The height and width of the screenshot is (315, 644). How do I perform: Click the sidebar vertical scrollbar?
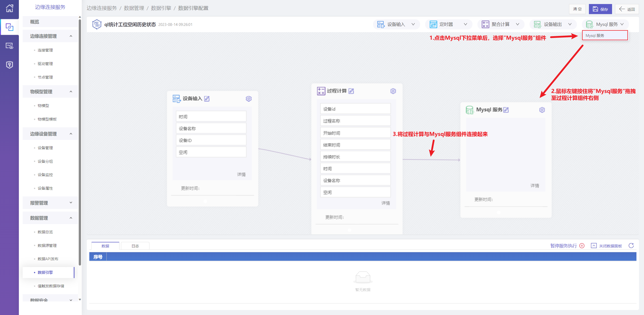tap(80, 142)
